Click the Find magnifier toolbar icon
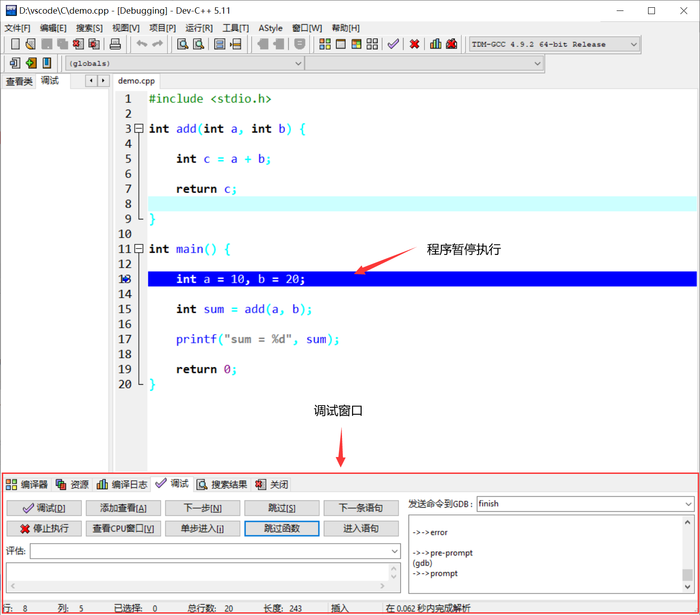Image resolution: width=700 pixels, height=615 pixels. tap(183, 44)
